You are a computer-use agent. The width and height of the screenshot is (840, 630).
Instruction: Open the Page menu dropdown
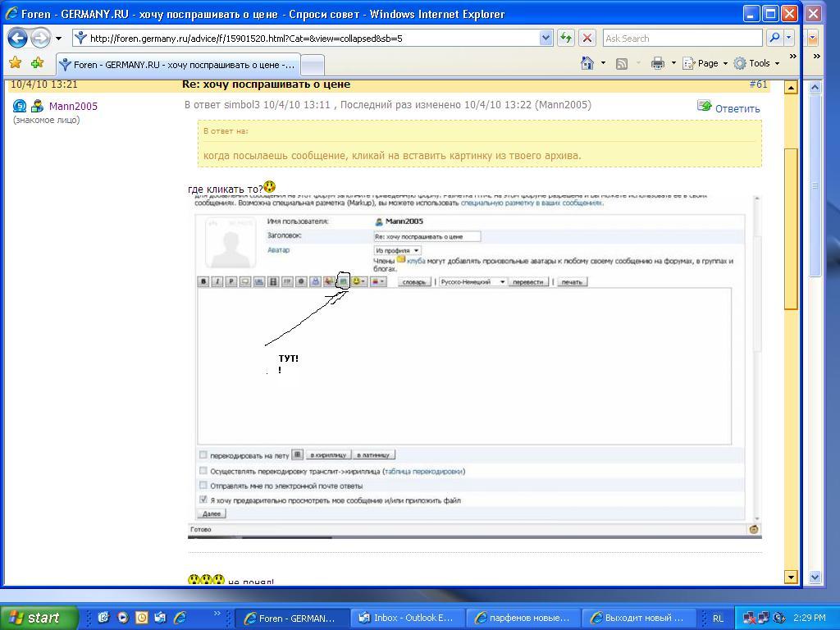[705, 63]
